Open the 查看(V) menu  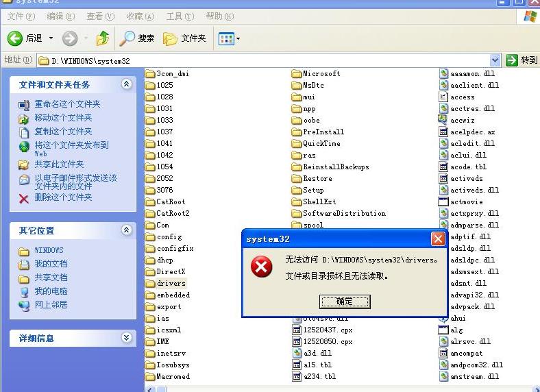click(100, 16)
